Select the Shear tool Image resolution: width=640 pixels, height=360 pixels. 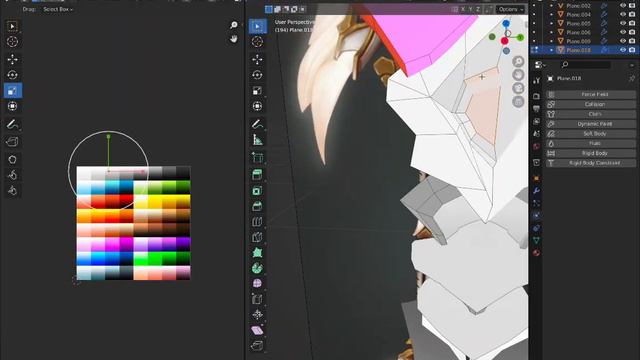[257, 330]
